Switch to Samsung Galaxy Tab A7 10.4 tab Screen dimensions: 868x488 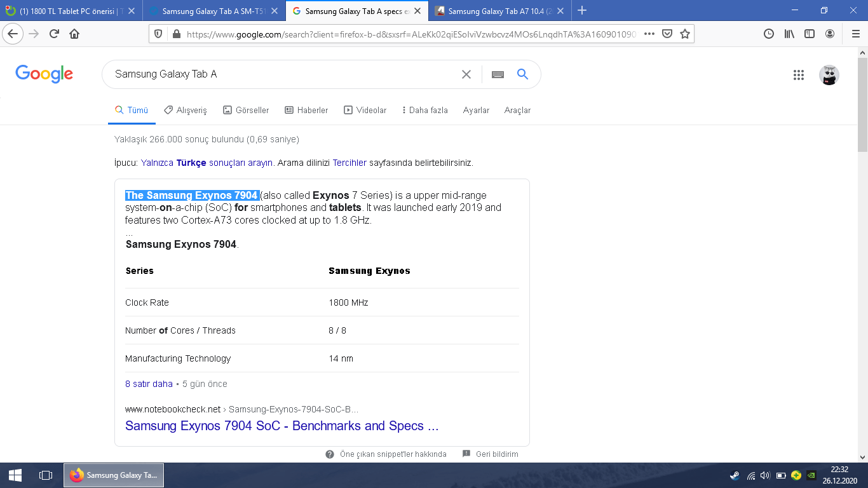click(x=499, y=11)
